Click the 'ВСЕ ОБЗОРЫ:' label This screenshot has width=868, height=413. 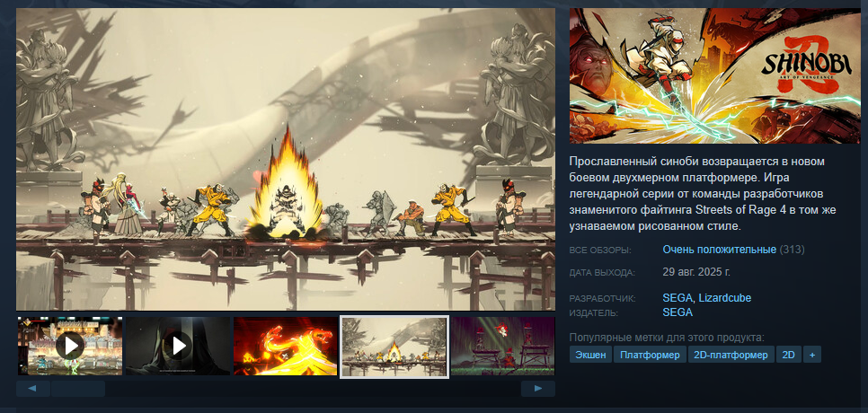pyautogui.click(x=600, y=250)
